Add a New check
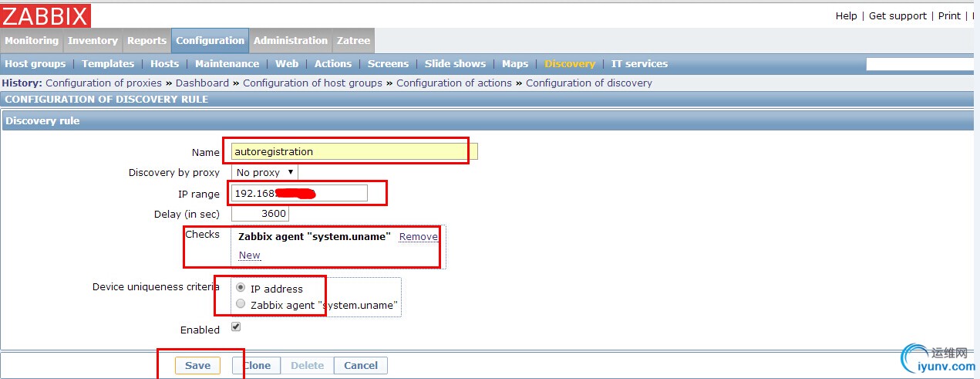 249,255
